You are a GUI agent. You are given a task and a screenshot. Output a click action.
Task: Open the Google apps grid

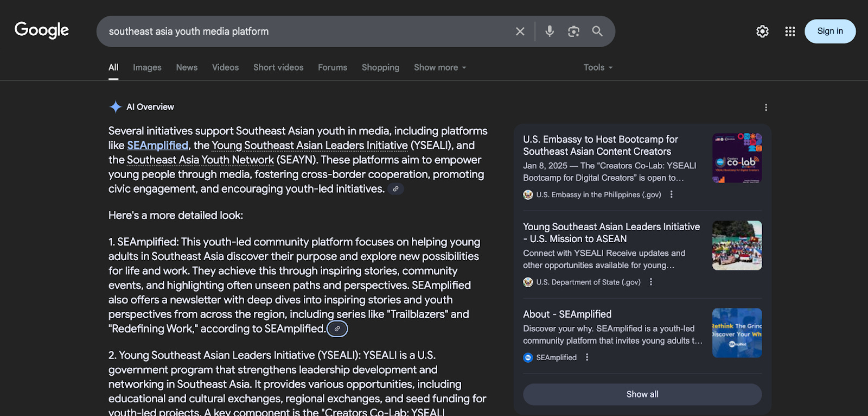(790, 31)
